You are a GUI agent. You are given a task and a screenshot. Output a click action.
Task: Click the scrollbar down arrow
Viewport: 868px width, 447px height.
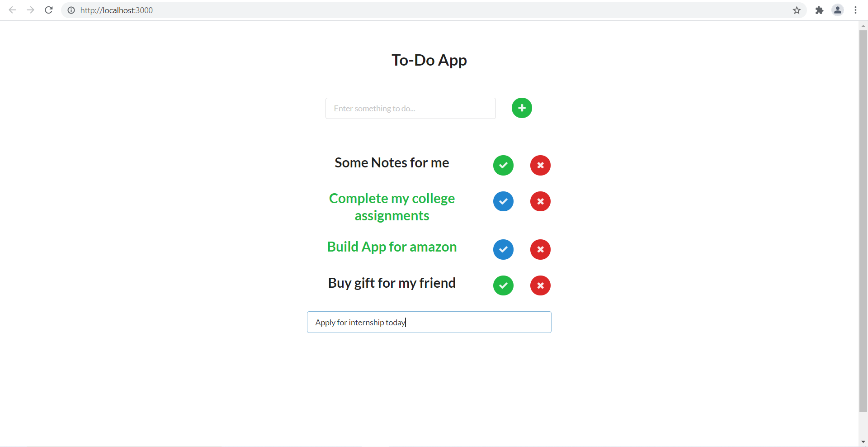tap(863, 442)
